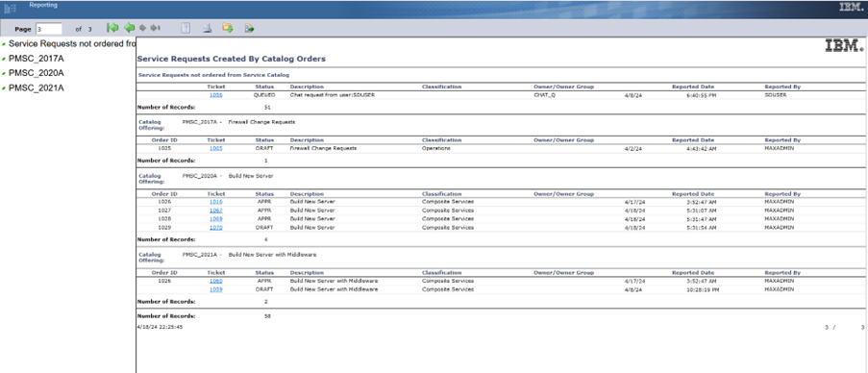Click the total record count 58
Image resolution: width=868 pixels, height=373 pixels.
tap(267, 316)
